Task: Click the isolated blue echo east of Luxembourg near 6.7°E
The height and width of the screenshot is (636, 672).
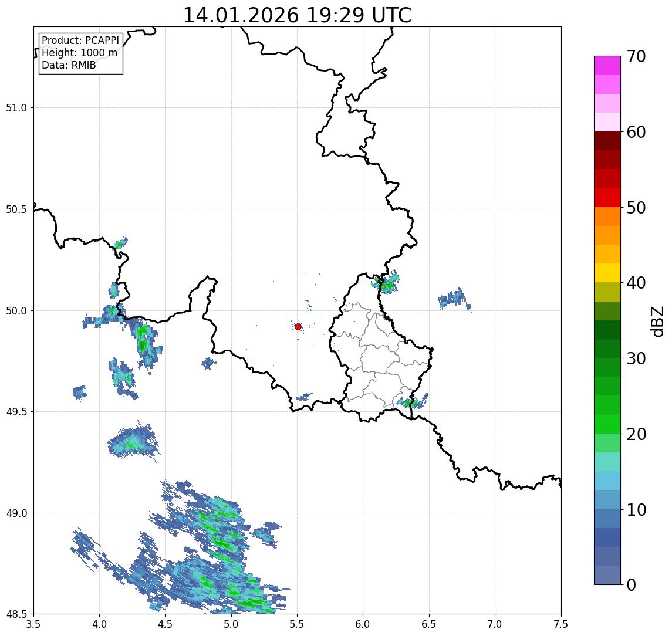Action: 454,299
